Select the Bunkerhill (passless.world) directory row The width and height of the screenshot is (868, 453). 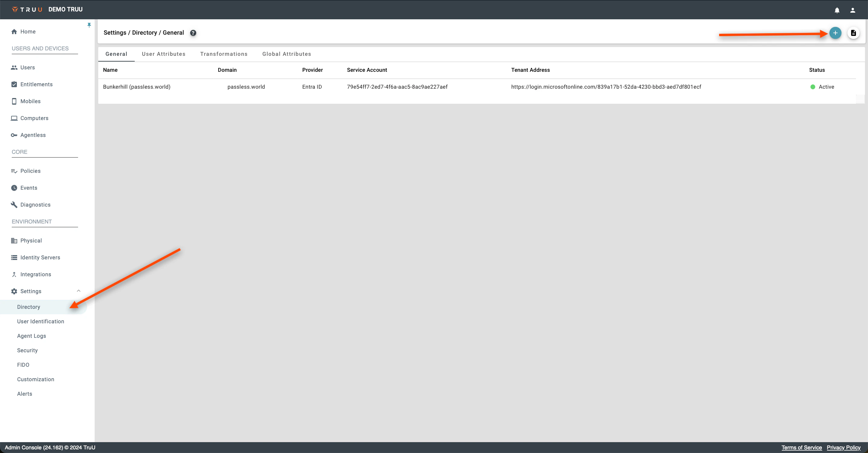click(137, 87)
